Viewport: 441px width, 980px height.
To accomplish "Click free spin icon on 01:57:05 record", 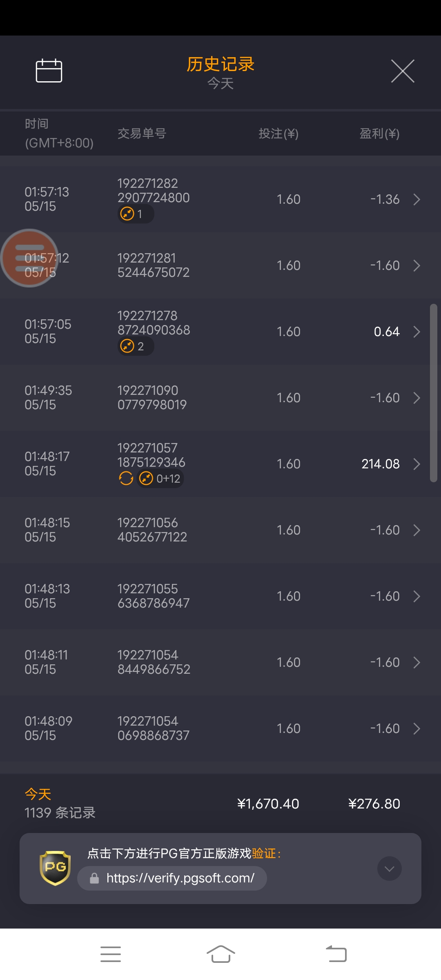I will click(x=127, y=346).
